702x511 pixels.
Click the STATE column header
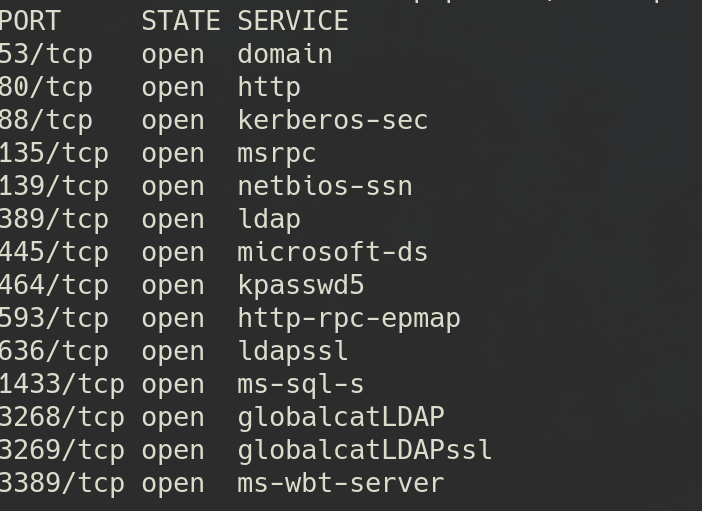coord(180,21)
